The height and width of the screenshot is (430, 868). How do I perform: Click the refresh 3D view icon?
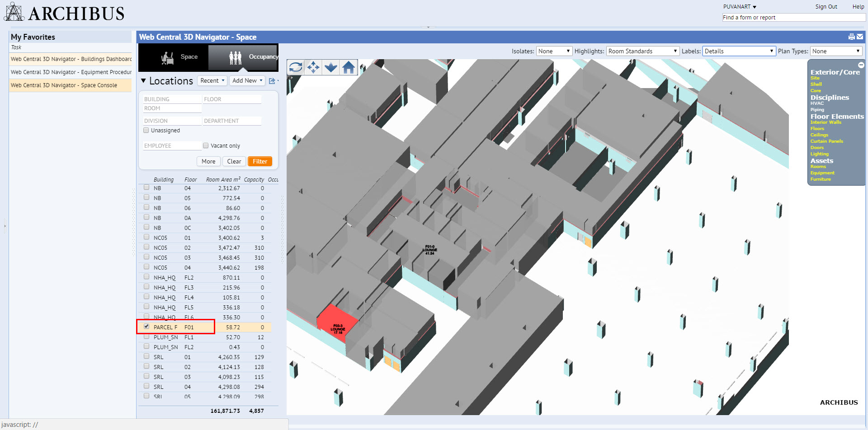tap(296, 67)
